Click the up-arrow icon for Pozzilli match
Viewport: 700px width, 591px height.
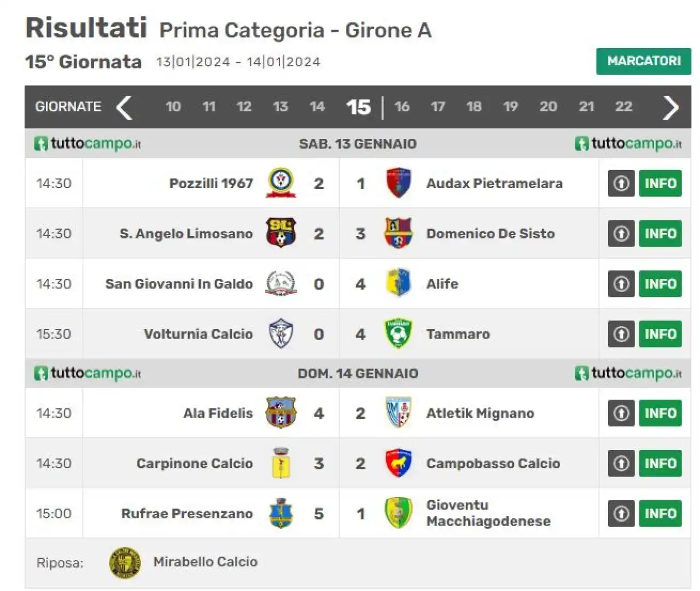pyautogui.click(x=621, y=183)
